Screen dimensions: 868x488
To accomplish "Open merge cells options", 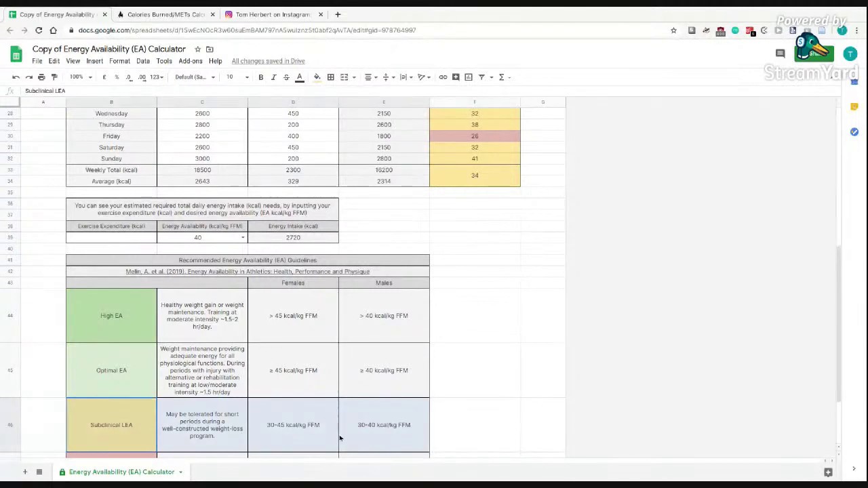I will (x=346, y=77).
